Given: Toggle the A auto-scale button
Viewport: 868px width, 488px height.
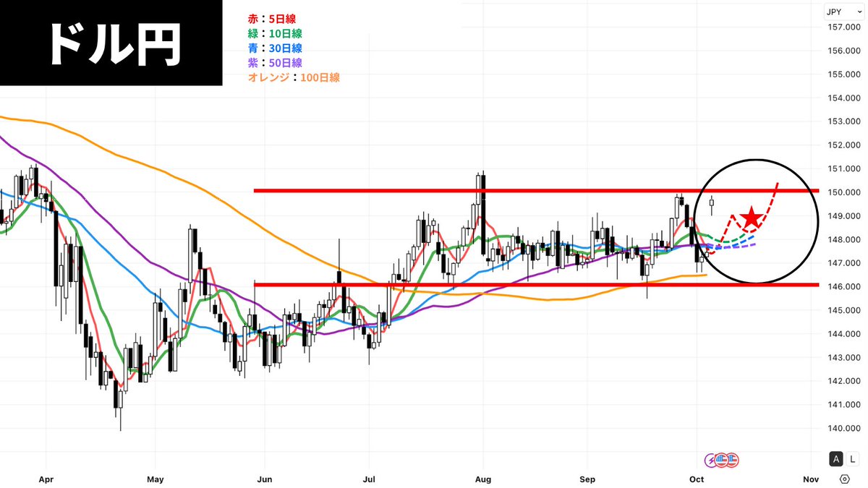Looking at the screenshot, I should (836, 458).
